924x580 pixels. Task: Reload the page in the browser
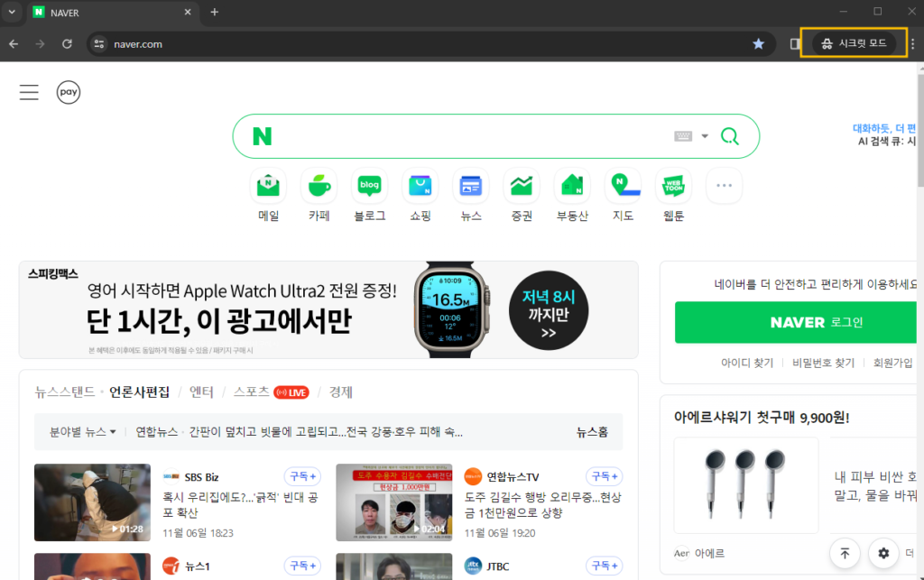click(67, 44)
